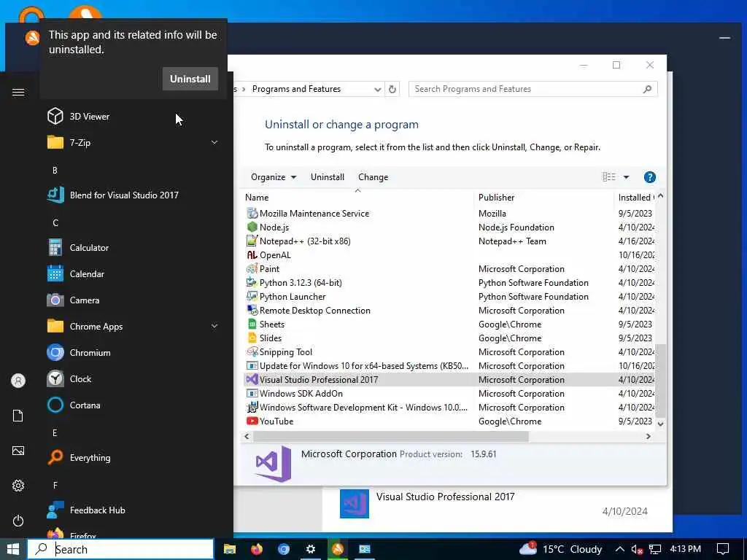Click the Windows Start button
Image resolution: width=747 pixels, height=560 pixels.
point(13,549)
